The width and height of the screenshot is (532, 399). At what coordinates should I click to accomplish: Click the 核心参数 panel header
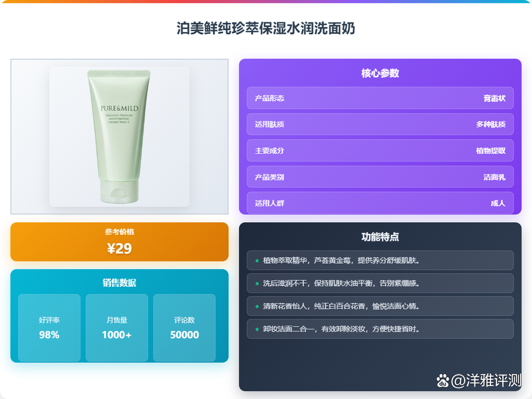click(379, 73)
